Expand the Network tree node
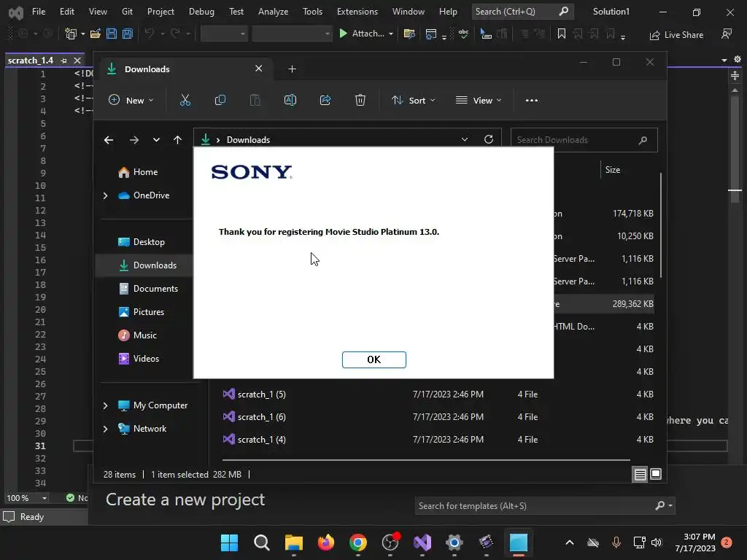This screenshot has height=560, width=747. coord(105,429)
